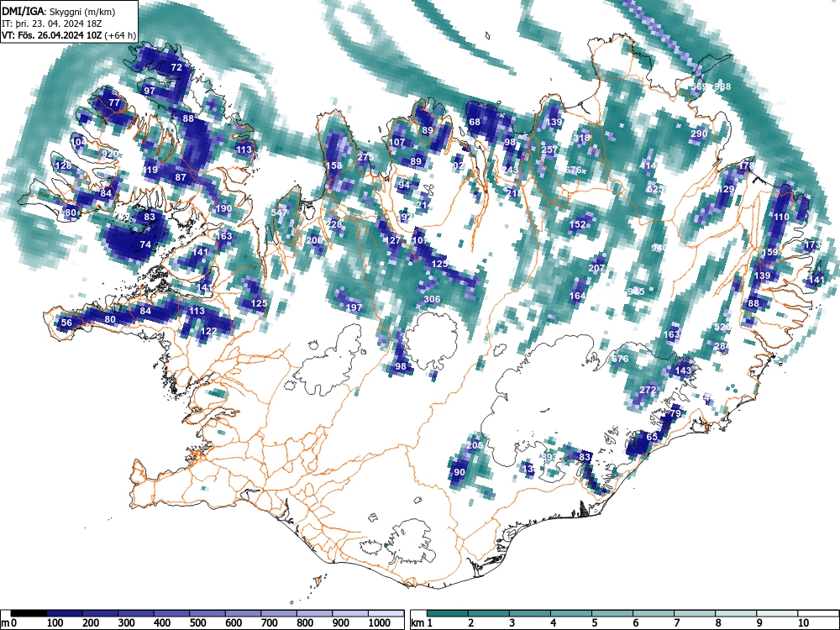Screen dimensions: 840x630
Task: Click the visibility value 173
Action: point(812,244)
